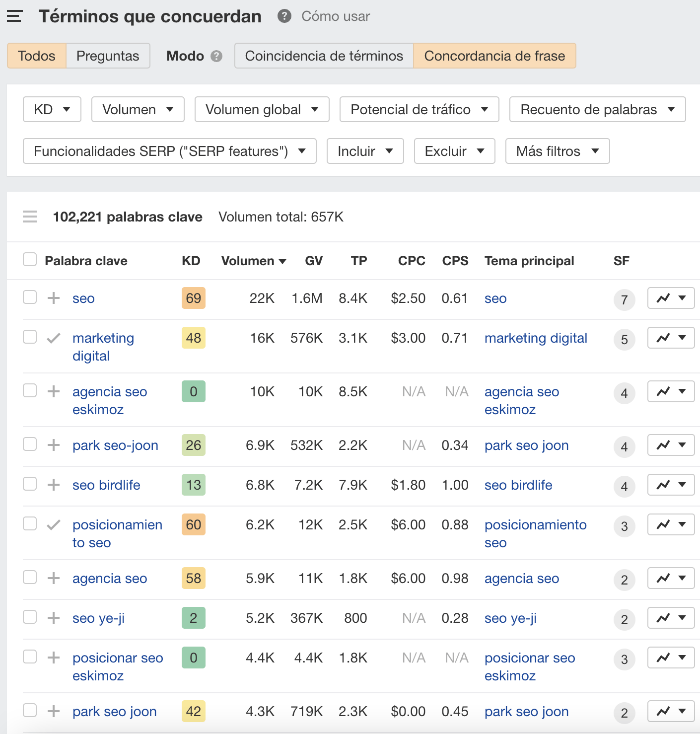Click the help icon next to Cómo usar
Image resolution: width=700 pixels, height=734 pixels.
tap(284, 16)
